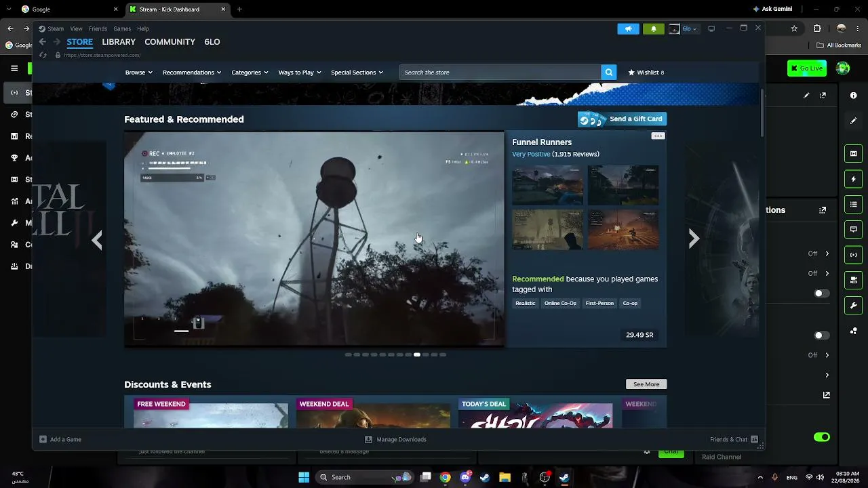Open Chrome extensions puzzle icon

817,28
